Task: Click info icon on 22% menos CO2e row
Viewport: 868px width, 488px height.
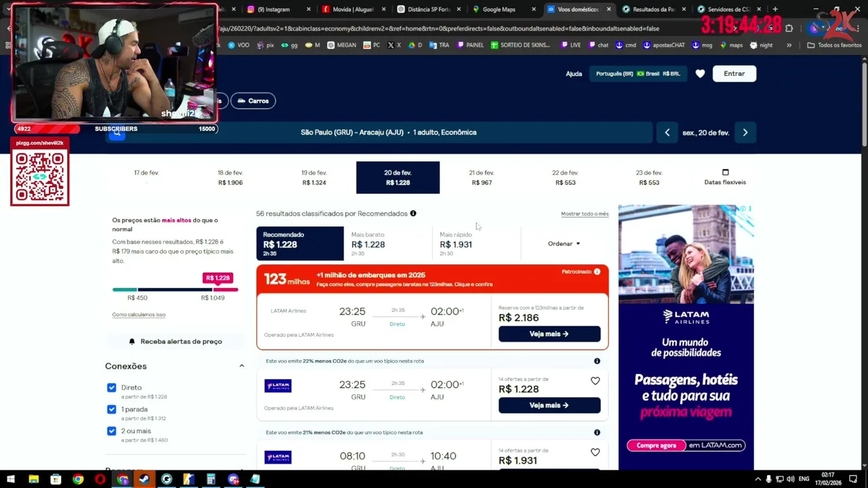Action: 597,361
